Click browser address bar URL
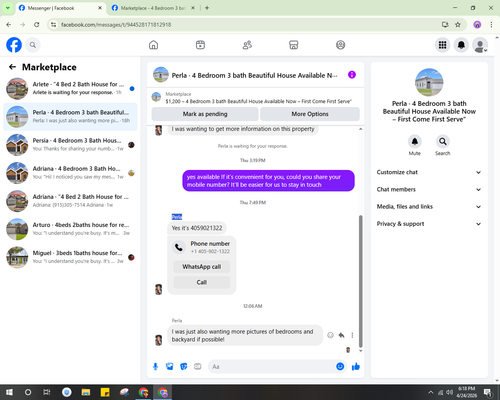Screen dimensions: 500x400 click(x=116, y=25)
